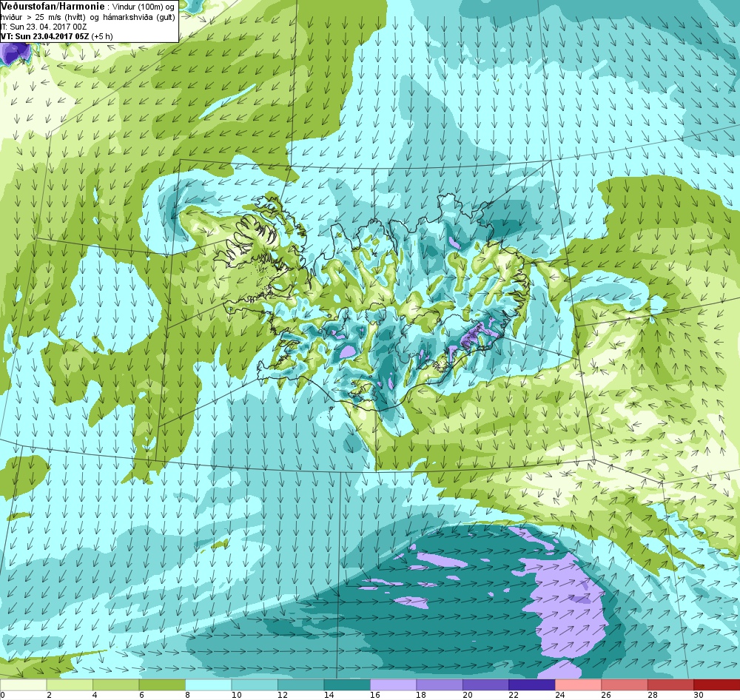Click the teal 12–14 m/s legend swatch

300,684
